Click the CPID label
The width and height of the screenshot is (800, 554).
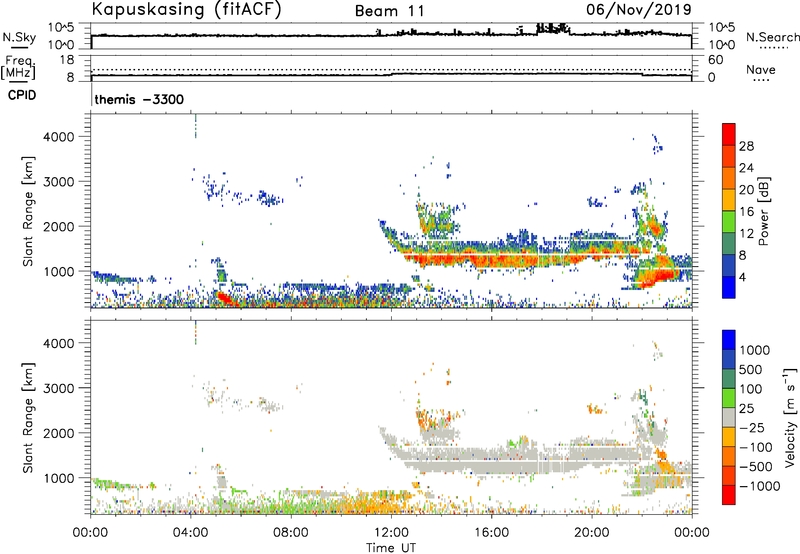click(x=22, y=95)
